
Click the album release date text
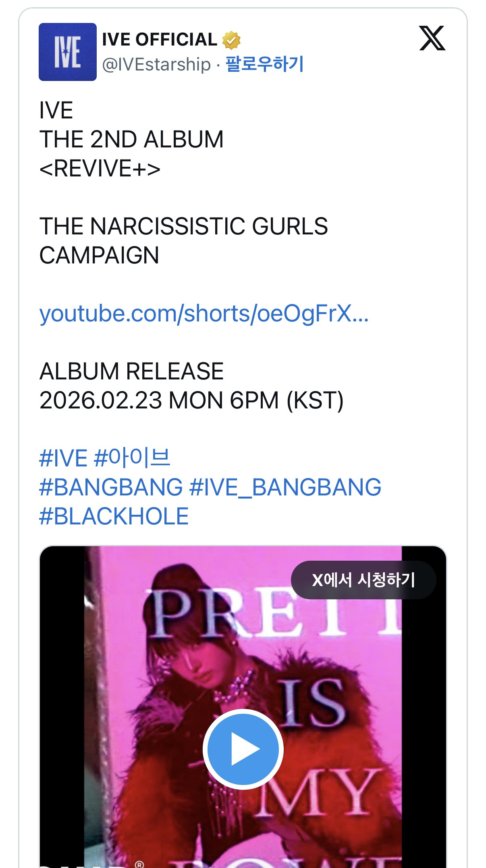click(191, 400)
